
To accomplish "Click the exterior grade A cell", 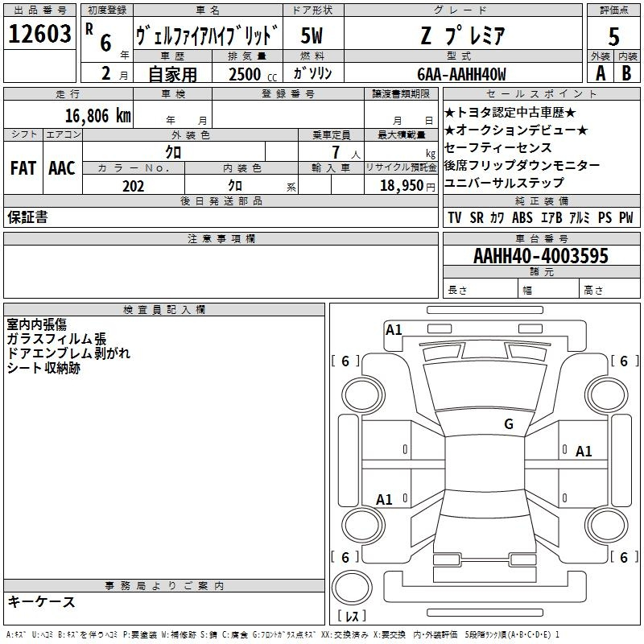I will coord(600,72).
